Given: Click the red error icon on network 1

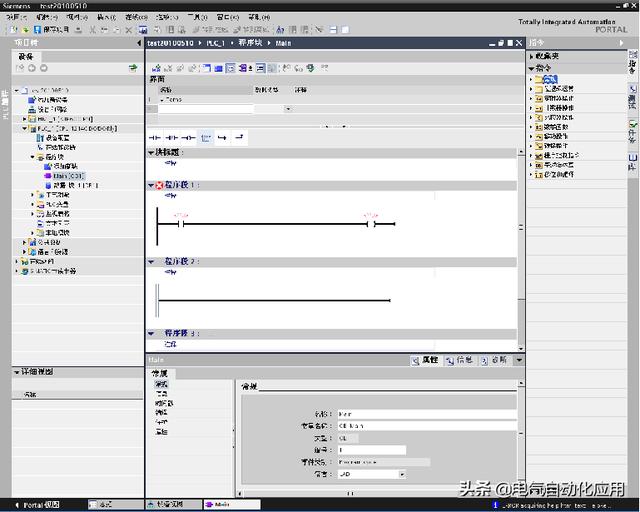Looking at the screenshot, I should [159, 185].
